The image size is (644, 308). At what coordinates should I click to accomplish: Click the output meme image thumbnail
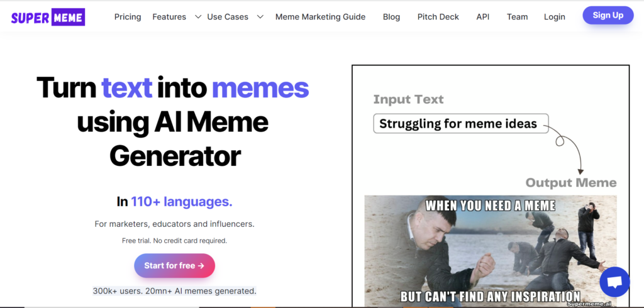(x=491, y=251)
